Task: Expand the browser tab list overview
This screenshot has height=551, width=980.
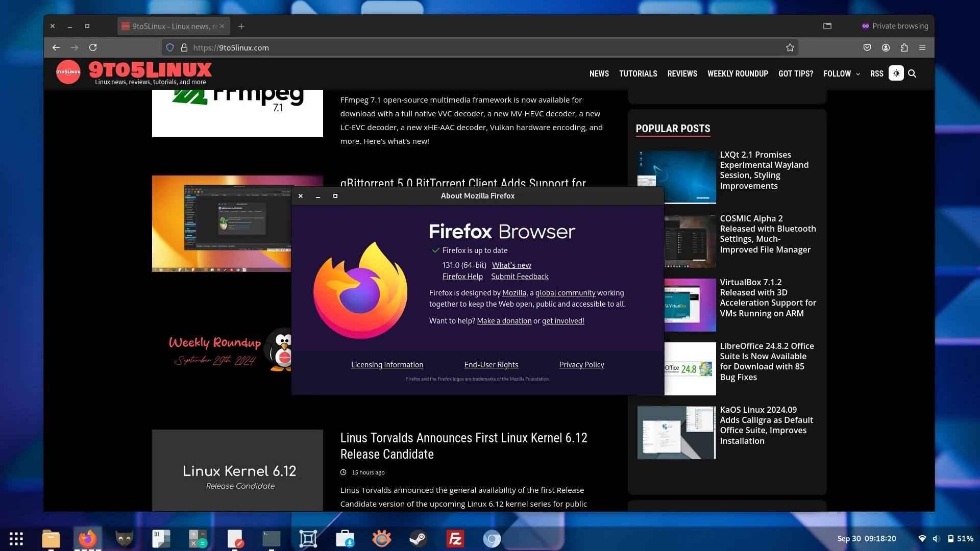Action: coord(828,26)
